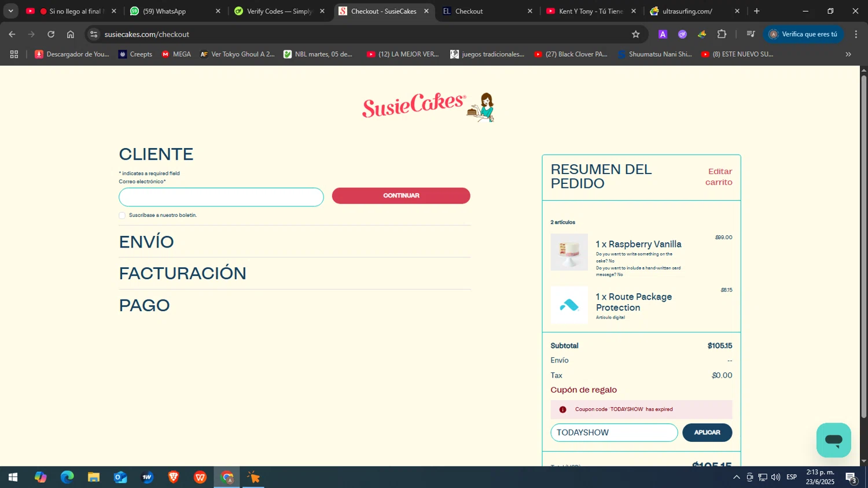The height and width of the screenshot is (488, 868).
Task: Open Descargador de You... bookmark
Action: click(x=72, y=54)
